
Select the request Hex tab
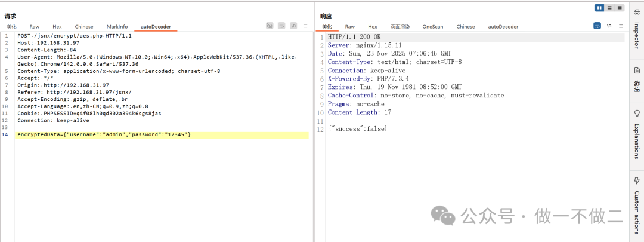point(57,27)
